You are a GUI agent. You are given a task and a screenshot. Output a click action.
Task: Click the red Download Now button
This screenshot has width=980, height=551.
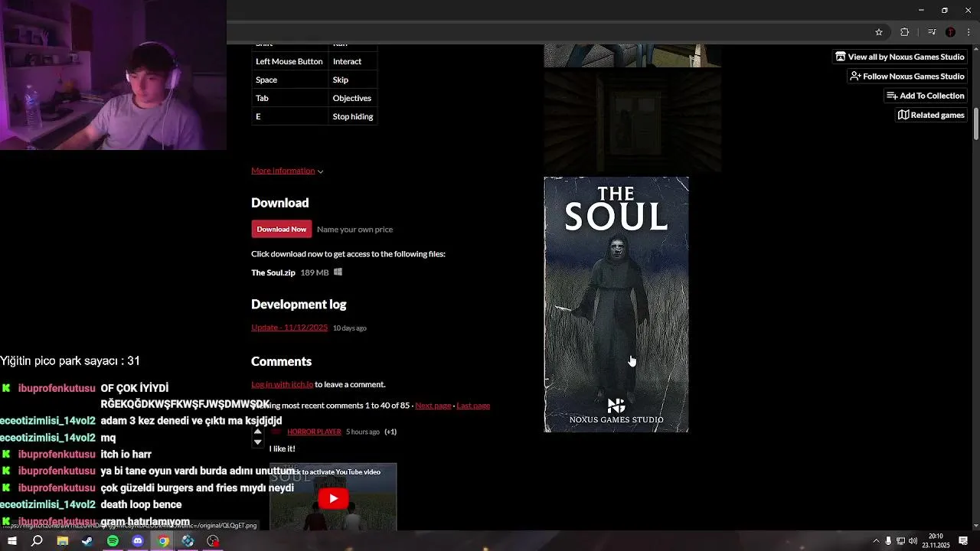point(282,229)
